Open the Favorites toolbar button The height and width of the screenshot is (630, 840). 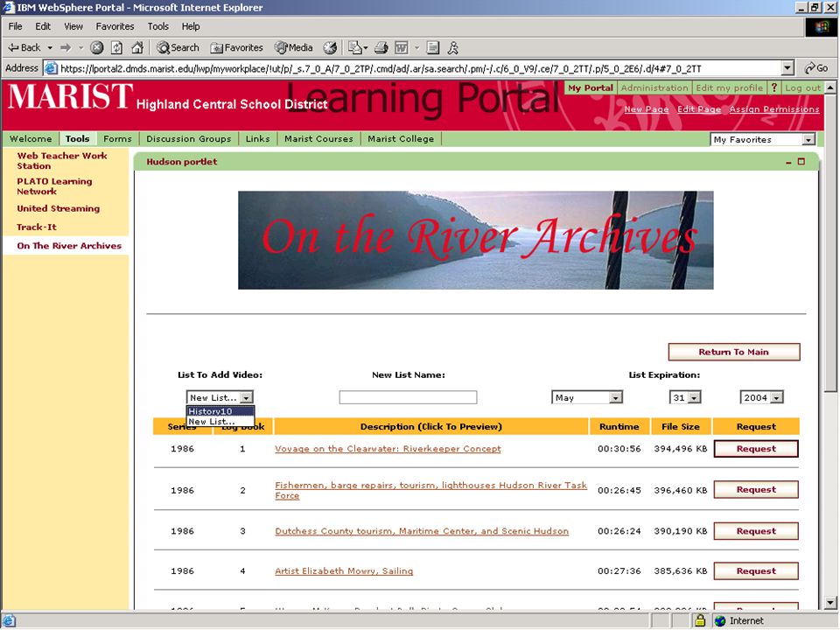pyautogui.click(x=237, y=47)
